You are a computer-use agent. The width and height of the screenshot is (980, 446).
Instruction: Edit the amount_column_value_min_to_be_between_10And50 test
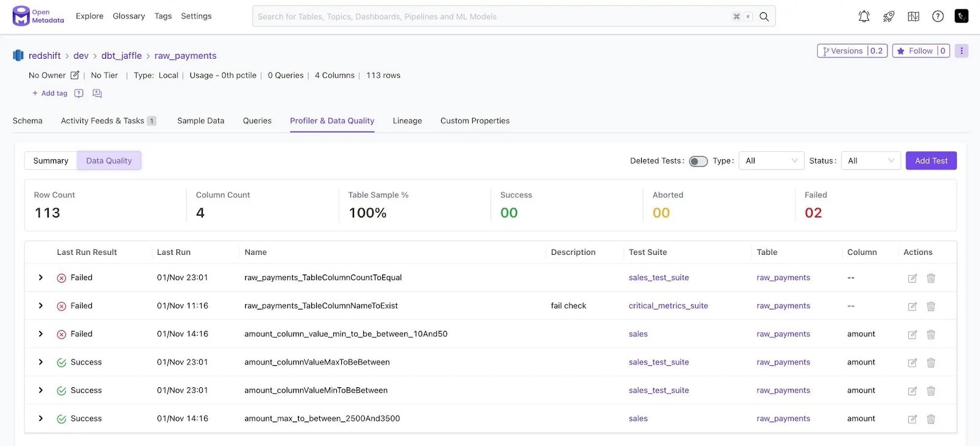click(912, 334)
